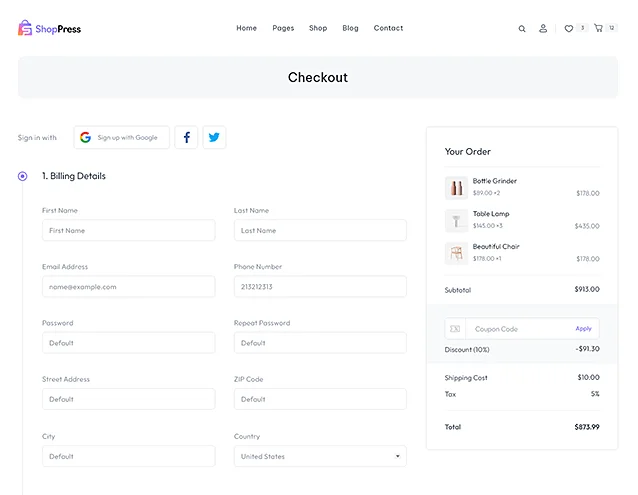This screenshot has height=495, width=638.
Task: Click the Email Address field
Action: tap(129, 287)
